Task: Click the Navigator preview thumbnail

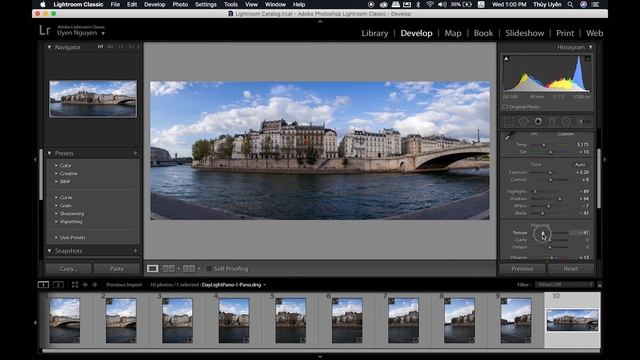Action: click(93, 99)
